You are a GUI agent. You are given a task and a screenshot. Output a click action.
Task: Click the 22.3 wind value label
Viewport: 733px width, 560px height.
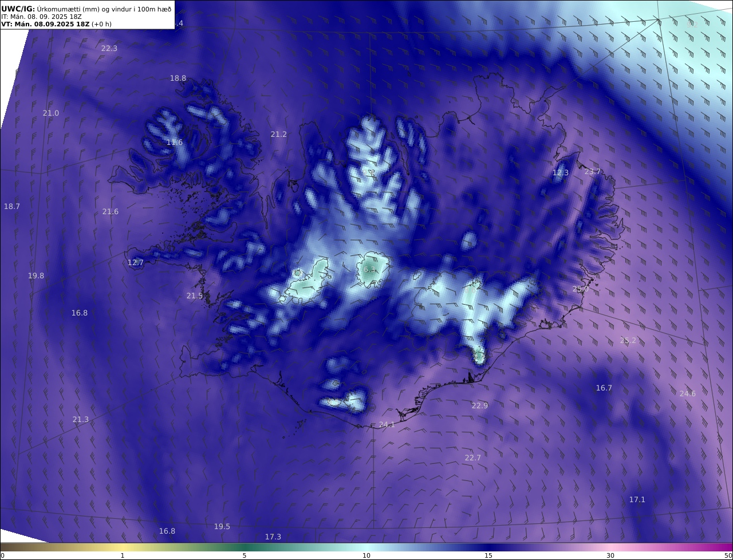pyautogui.click(x=109, y=49)
